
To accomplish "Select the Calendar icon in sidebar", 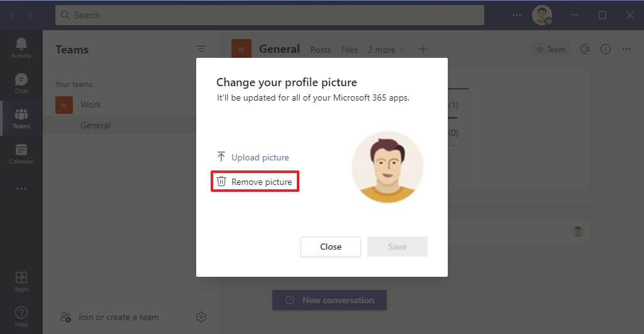I will click(x=21, y=153).
